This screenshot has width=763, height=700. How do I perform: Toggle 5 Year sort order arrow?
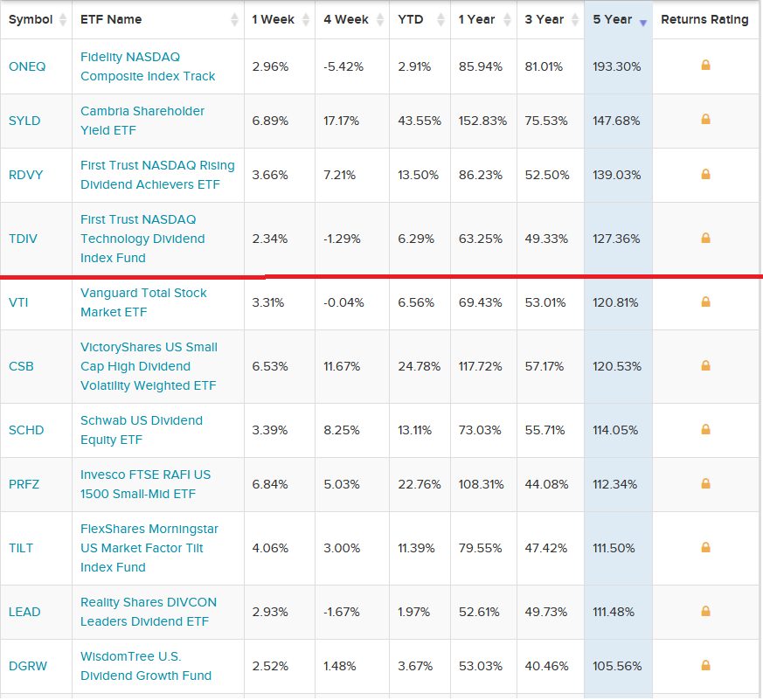(642, 23)
